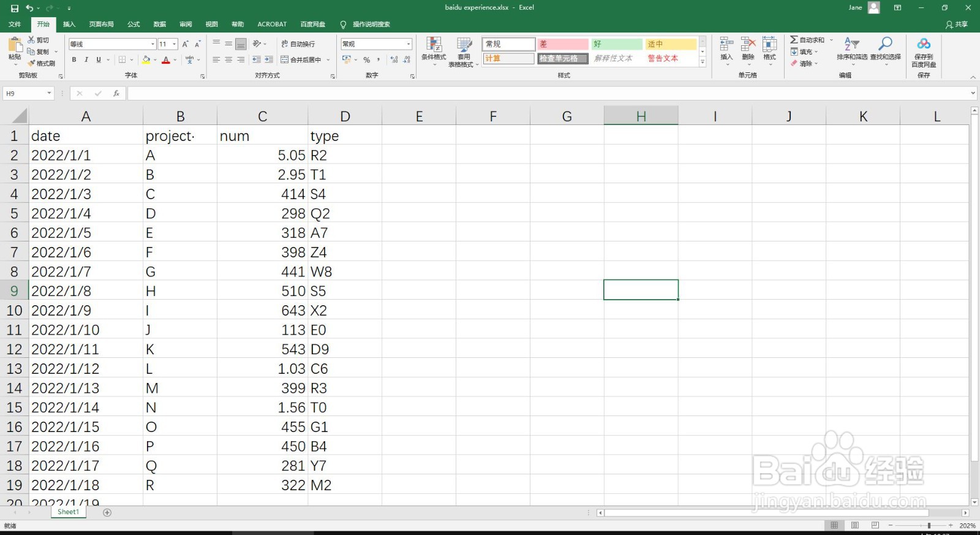Open the number format dropdown 常规
Screen dimensions: 980x535
point(409,44)
